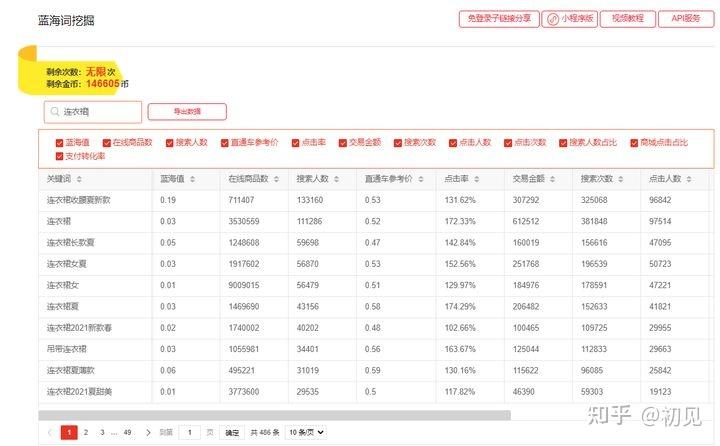Click the API服务 button
This screenshot has height=446, width=720.
(686, 19)
